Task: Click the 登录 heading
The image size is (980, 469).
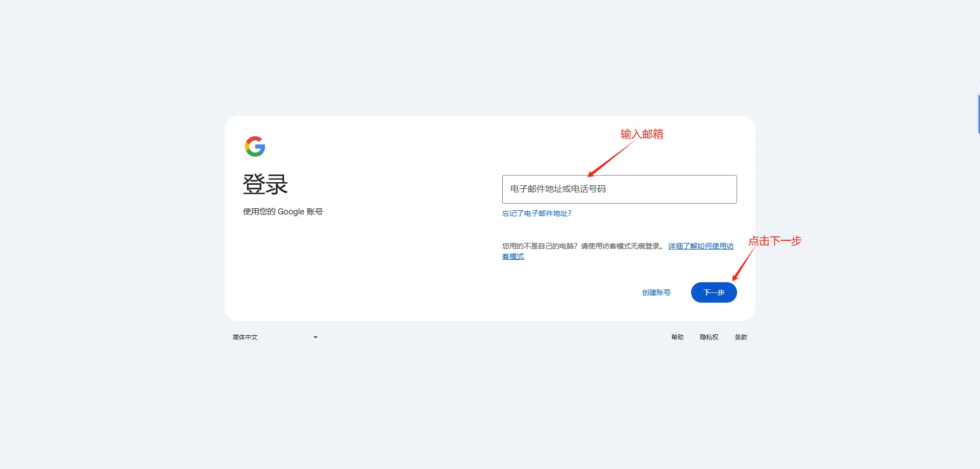Action: pyautogui.click(x=265, y=184)
